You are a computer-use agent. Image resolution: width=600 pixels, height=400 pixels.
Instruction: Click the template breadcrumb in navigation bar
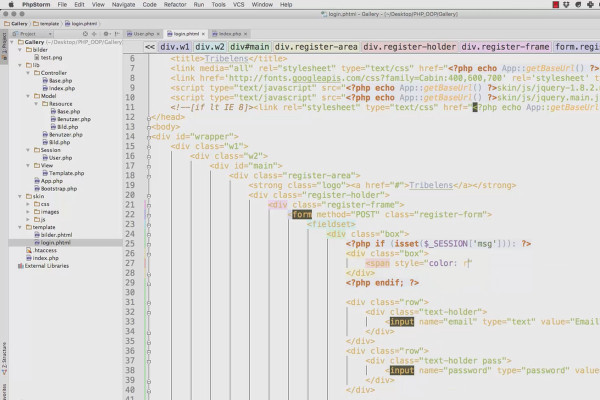46,24
